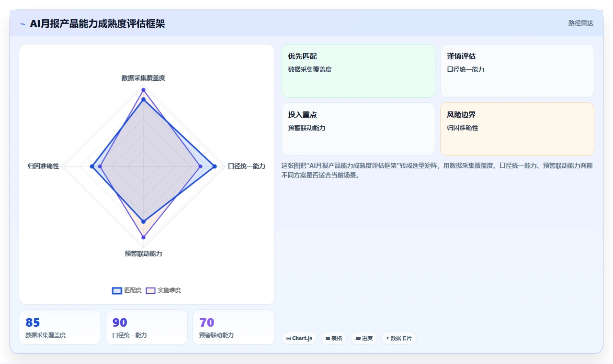613x364 pixels.
Task: Click the 70 预警联动能力 stat card
Action: 234,327
